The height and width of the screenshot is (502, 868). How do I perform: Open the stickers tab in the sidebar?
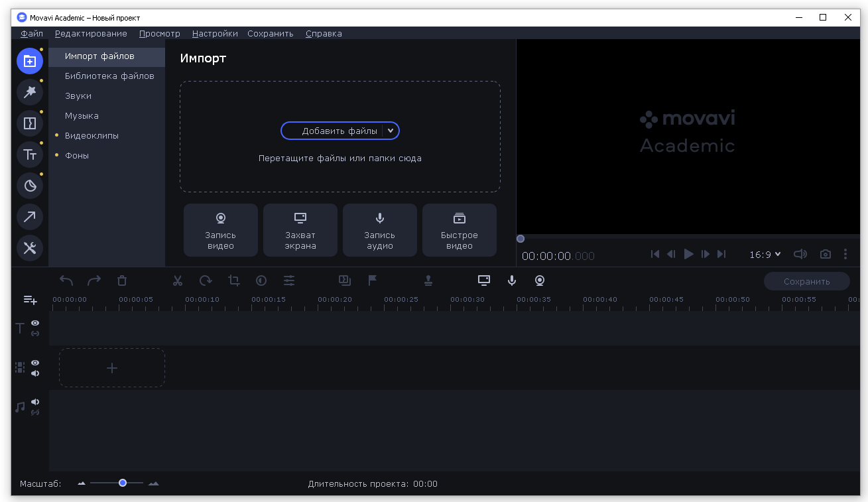click(x=30, y=186)
